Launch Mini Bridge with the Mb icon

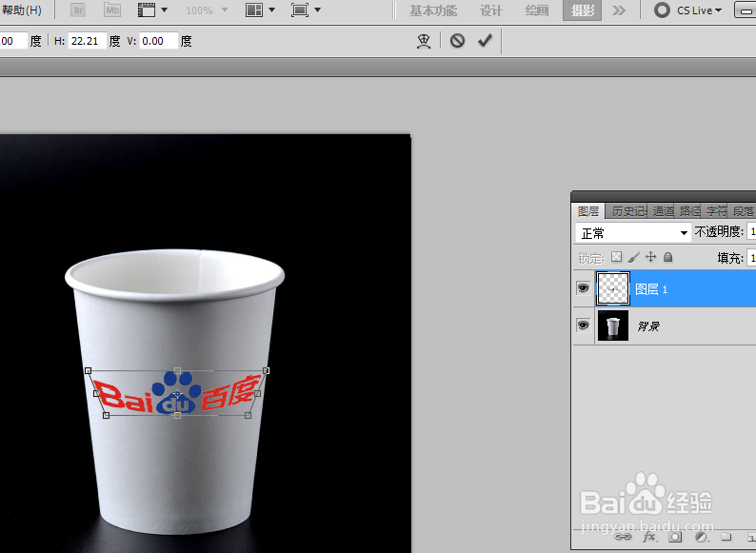(112, 10)
